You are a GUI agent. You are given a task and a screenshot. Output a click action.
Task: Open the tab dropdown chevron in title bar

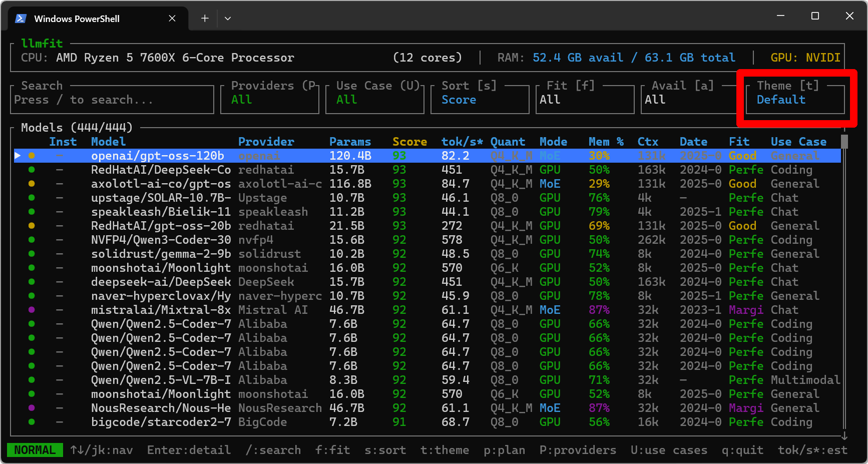pyautogui.click(x=228, y=19)
